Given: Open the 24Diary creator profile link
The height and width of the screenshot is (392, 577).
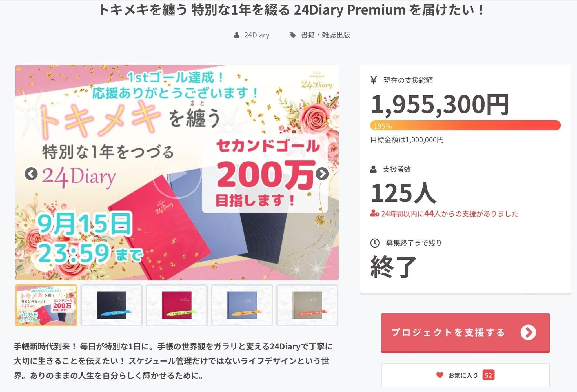Looking at the screenshot, I should point(256,35).
